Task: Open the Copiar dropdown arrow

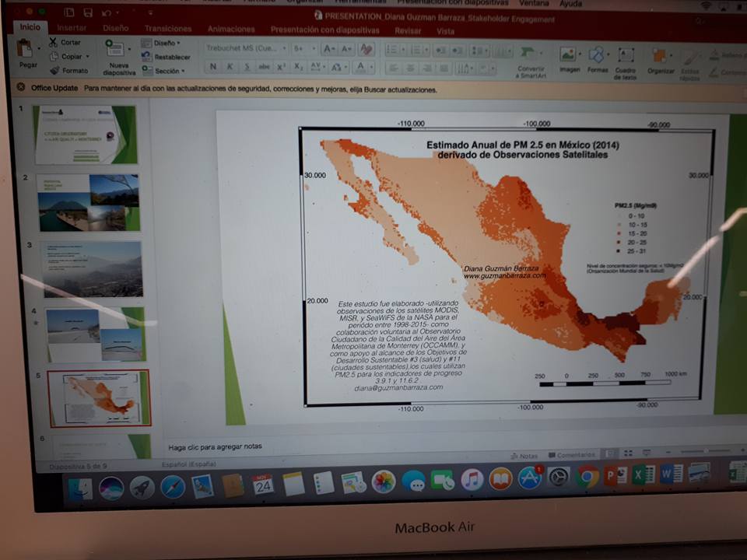Action: (x=88, y=56)
